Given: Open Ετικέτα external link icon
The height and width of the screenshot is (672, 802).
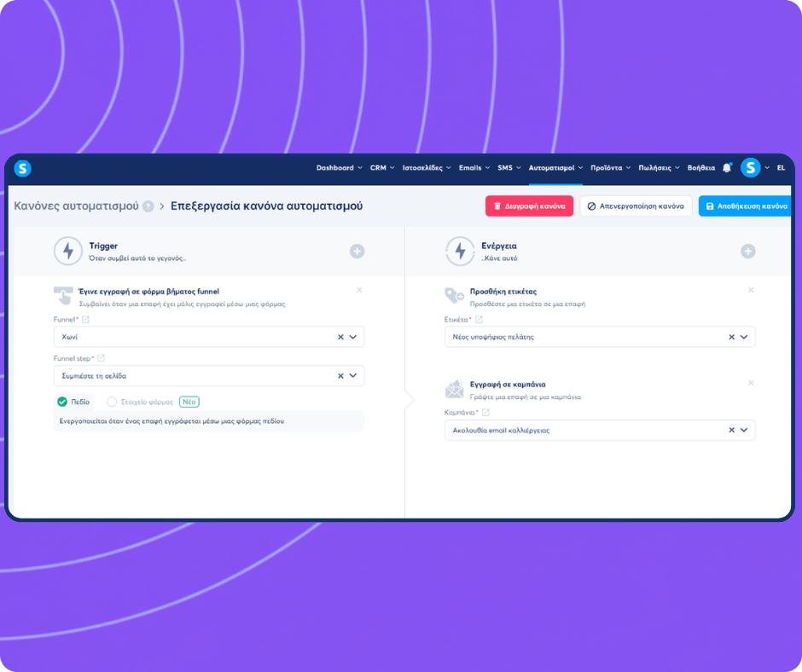Looking at the screenshot, I should pos(479,320).
